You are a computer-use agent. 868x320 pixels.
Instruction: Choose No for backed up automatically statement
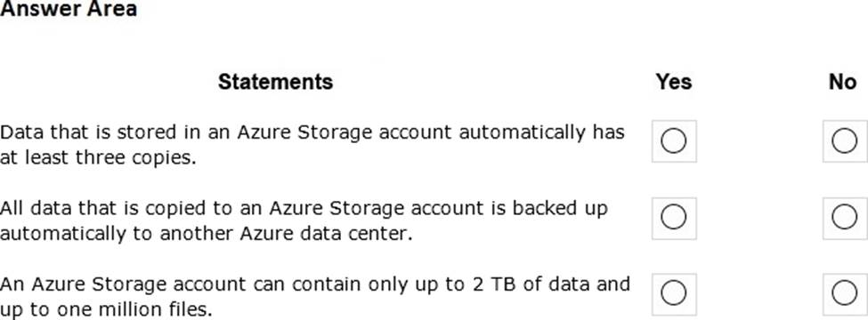[x=845, y=218]
